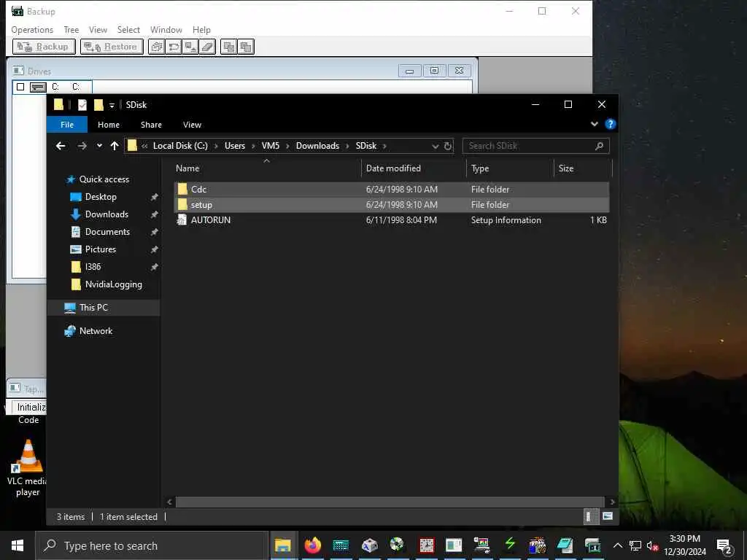747x560 pixels.
Task: Open the Share ribbon tab
Action: [151, 124]
